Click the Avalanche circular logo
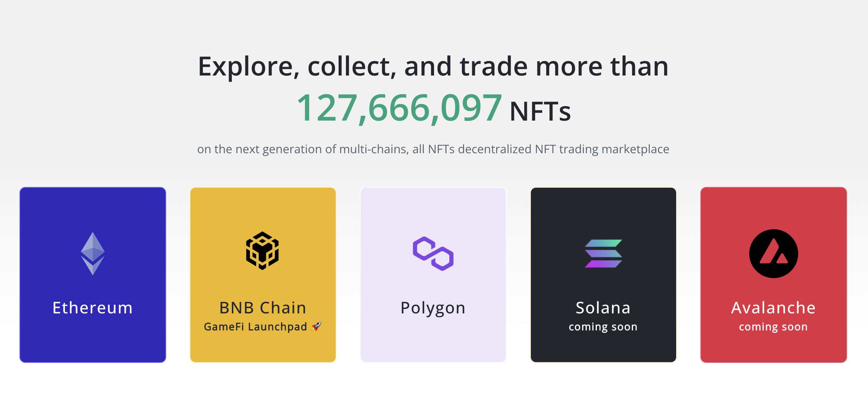Viewport: 868px width, 412px height. coord(773,254)
